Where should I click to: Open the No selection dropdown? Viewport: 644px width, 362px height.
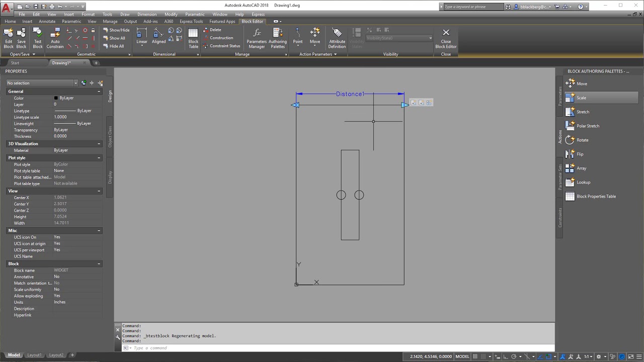click(x=42, y=83)
